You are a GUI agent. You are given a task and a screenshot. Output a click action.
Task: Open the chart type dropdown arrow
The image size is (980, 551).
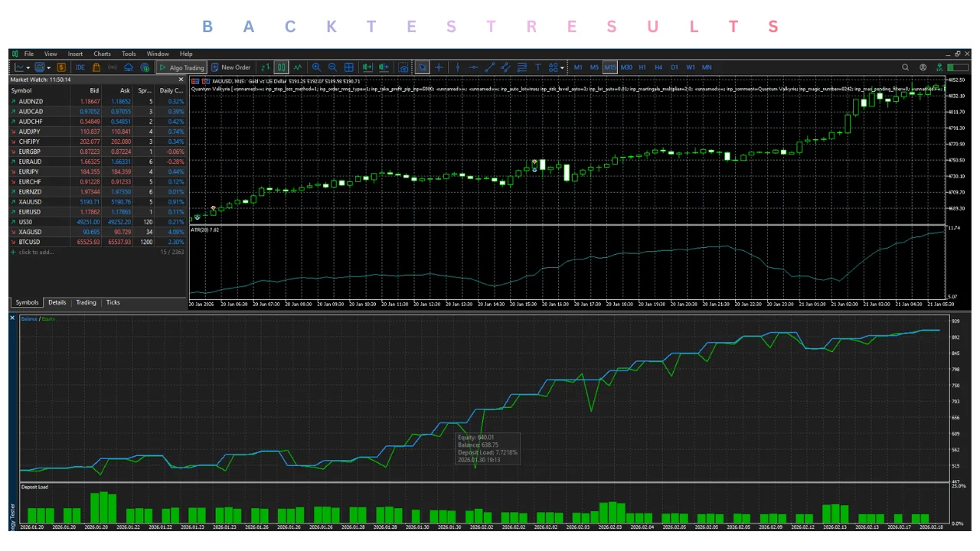[28, 67]
